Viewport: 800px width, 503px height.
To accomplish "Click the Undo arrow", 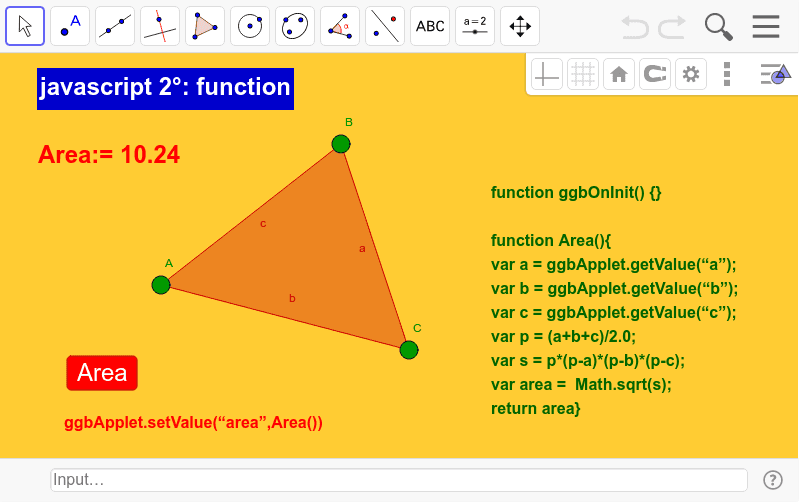I will (x=635, y=27).
